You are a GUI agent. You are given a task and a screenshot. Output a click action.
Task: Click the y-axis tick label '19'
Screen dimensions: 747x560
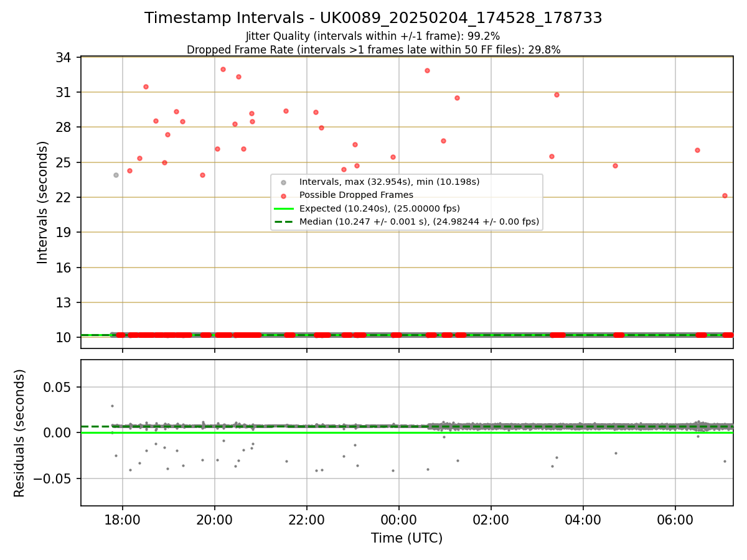click(65, 232)
